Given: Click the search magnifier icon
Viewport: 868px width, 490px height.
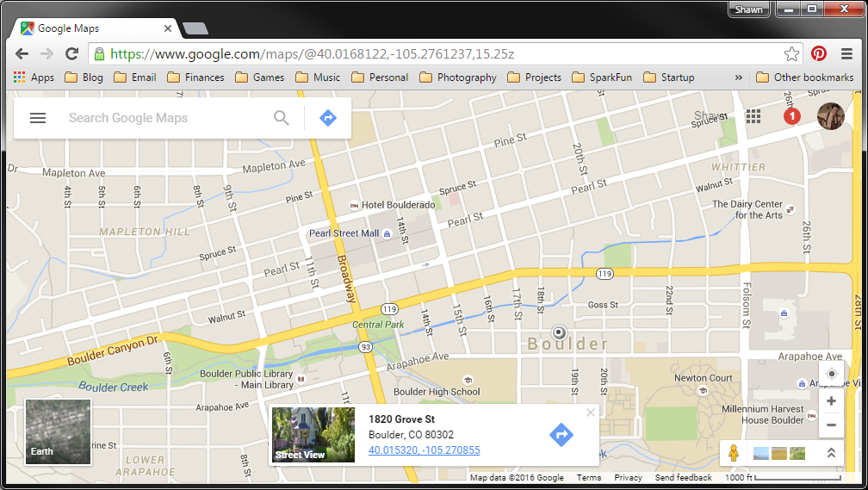Looking at the screenshot, I should [x=282, y=118].
